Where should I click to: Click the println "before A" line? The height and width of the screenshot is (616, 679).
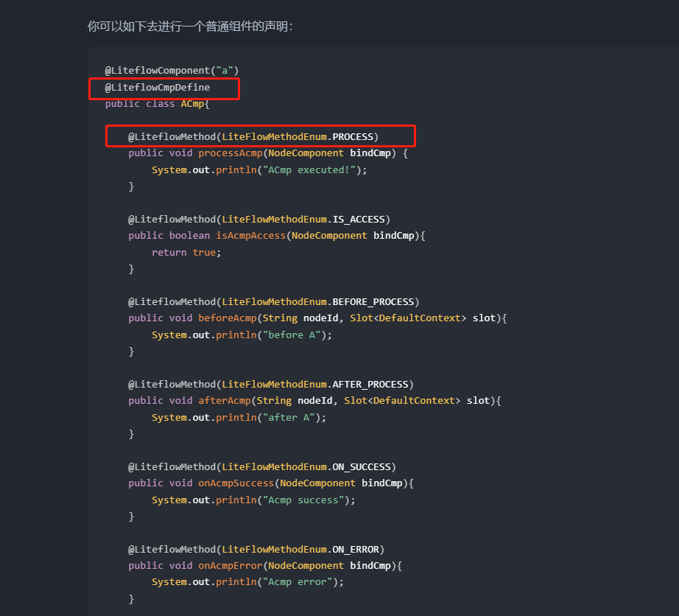242,335
